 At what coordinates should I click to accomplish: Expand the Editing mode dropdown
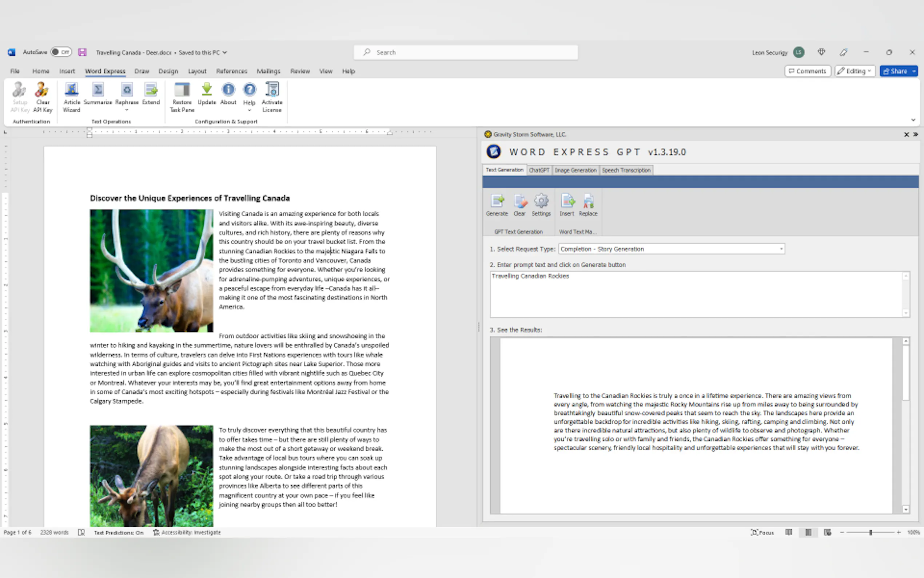coord(855,71)
